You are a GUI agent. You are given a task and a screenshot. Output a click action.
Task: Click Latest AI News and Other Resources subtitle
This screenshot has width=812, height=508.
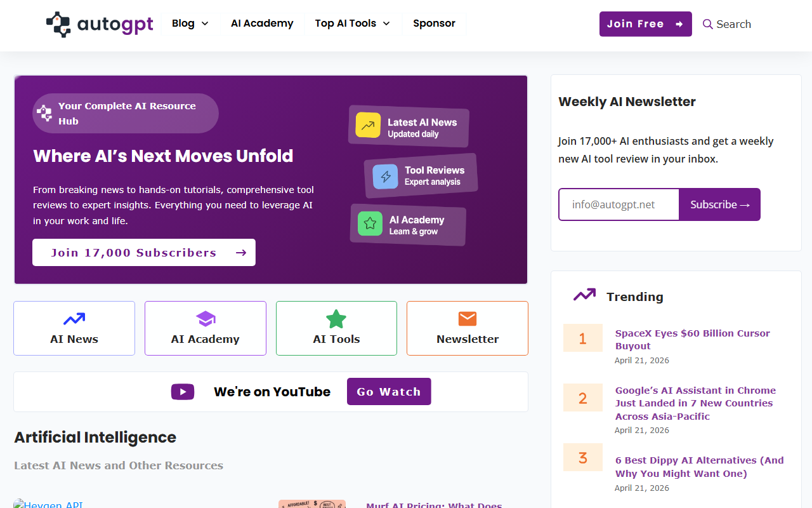click(119, 465)
